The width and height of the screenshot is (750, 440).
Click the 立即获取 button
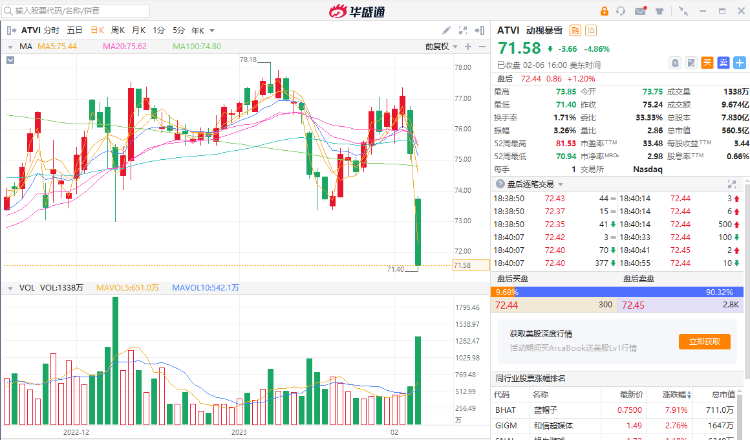point(705,341)
